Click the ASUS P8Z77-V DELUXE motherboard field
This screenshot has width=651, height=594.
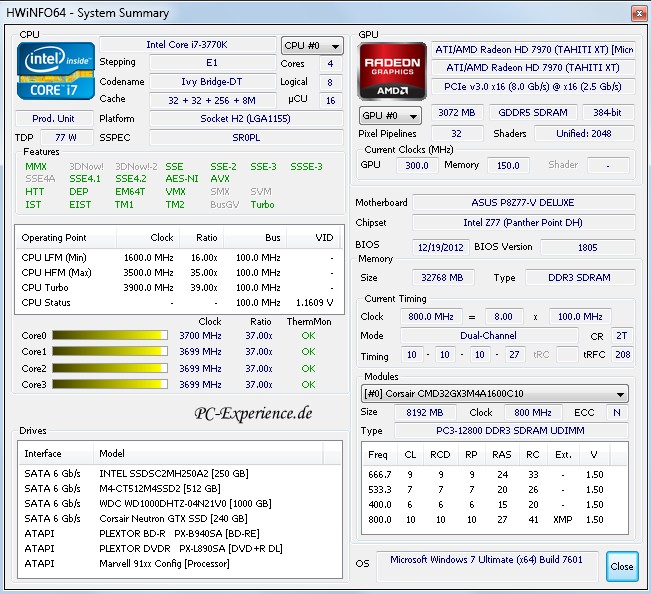(523, 203)
